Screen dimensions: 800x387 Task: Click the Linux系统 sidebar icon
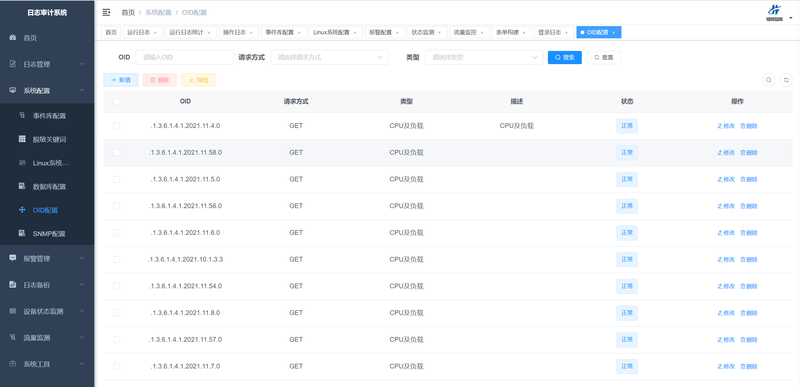point(22,163)
